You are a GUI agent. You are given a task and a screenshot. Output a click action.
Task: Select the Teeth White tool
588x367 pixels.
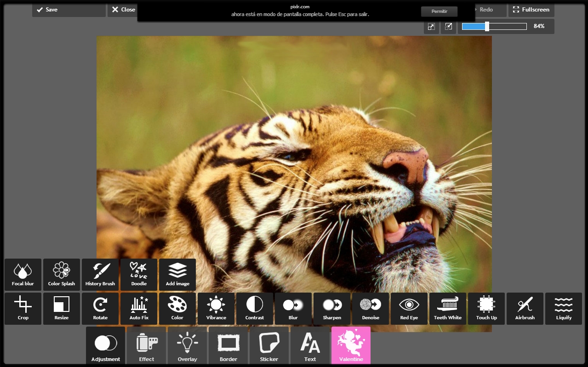pyautogui.click(x=448, y=309)
